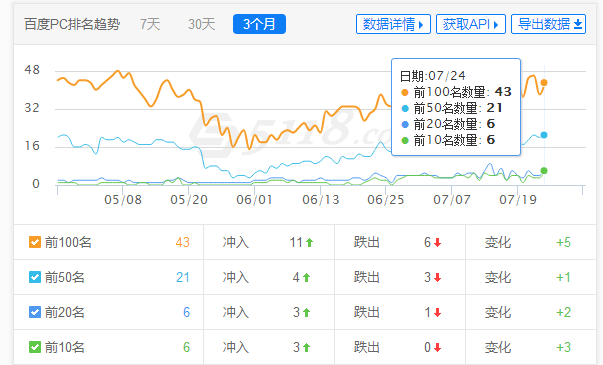Select the 3个月 tab
The height and width of the screenshot is (365, 603).
pyautogui.click(x=259, y=24)
